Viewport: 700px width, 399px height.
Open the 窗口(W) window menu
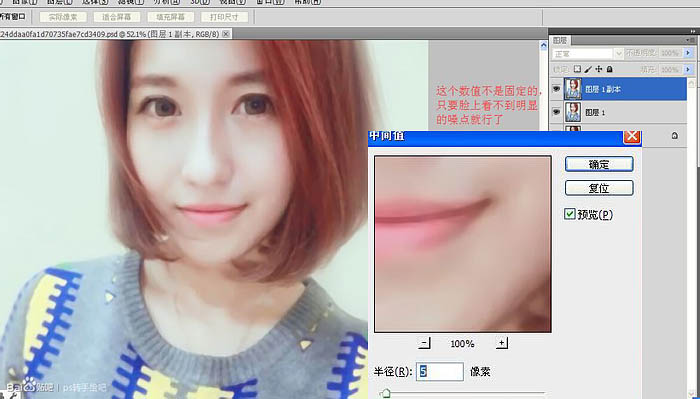(x=271, y=2)
